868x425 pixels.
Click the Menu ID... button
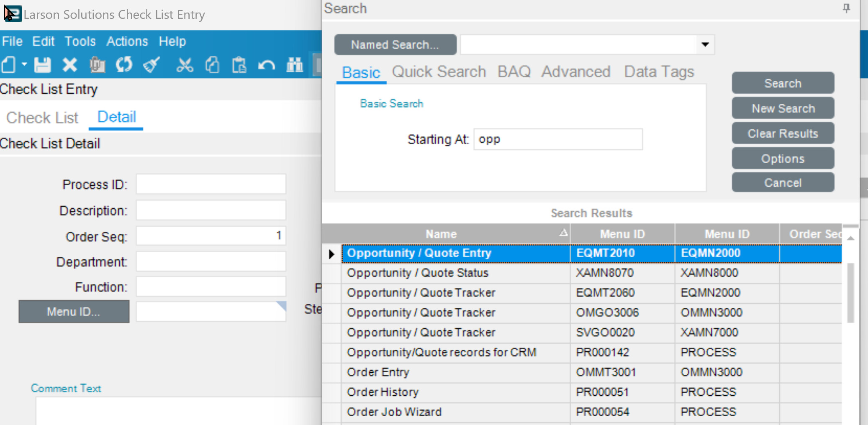(74, 312)
